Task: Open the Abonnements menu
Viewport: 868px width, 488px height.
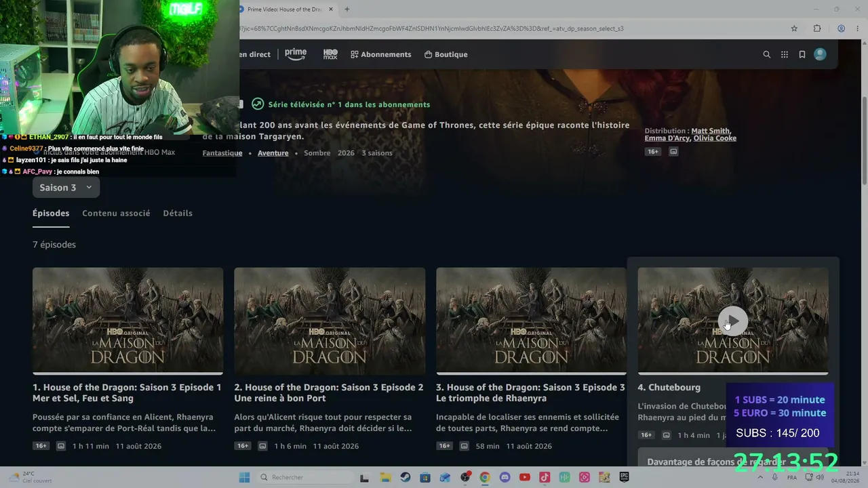Action: click(x=380, y=54)
